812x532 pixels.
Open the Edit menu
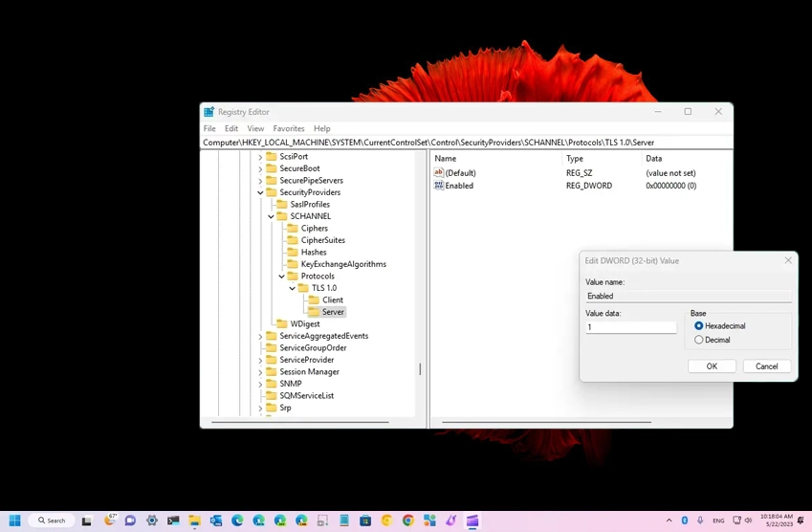tap(231, 128)
